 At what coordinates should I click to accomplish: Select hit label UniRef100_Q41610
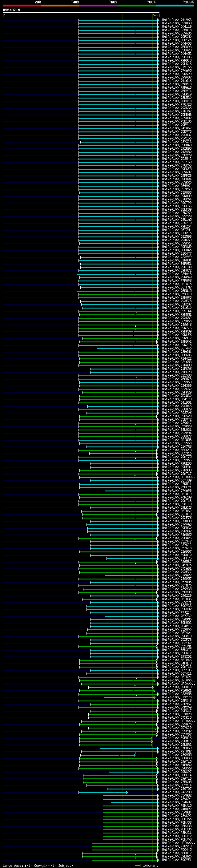click(177, 308)
